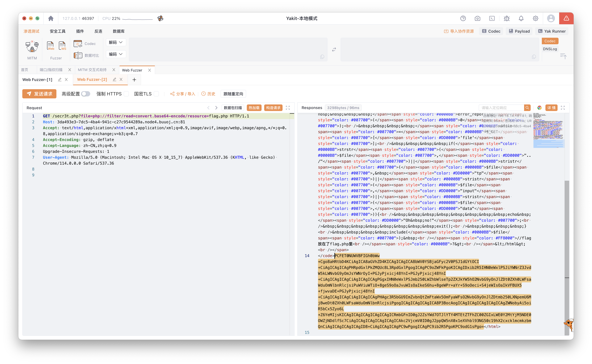Image resolution: width=592 pixels, height=364 pixels.
Task: Toggle the advanced config (高级配置) switch
Action: 85,94
